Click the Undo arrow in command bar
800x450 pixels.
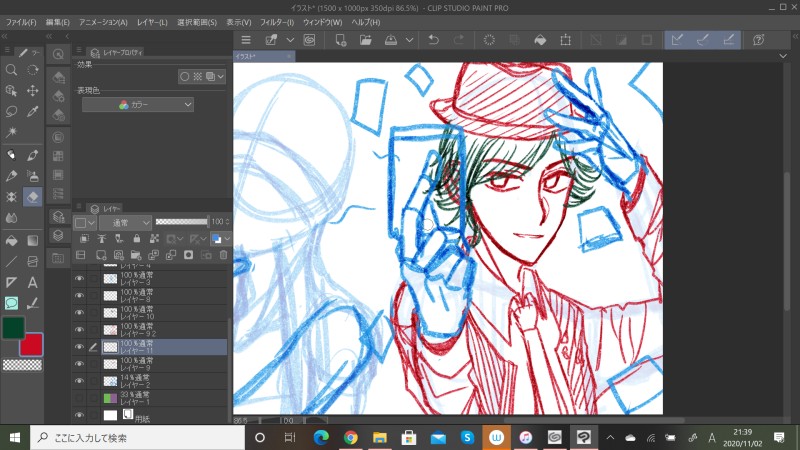pos(433,40)
